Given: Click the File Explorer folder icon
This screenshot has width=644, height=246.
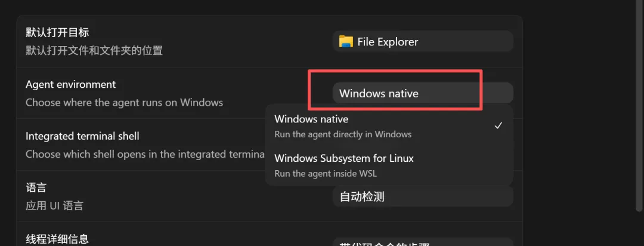Looking at the screenshot, I should (x=346, y=42).
